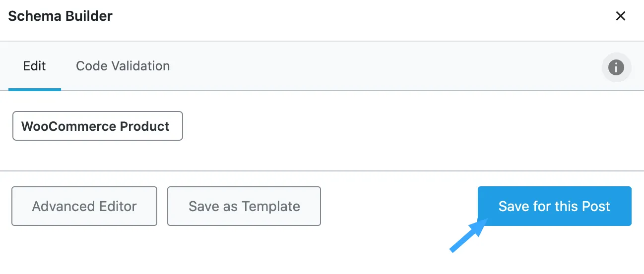Click Save for this Post

point(554,206)
